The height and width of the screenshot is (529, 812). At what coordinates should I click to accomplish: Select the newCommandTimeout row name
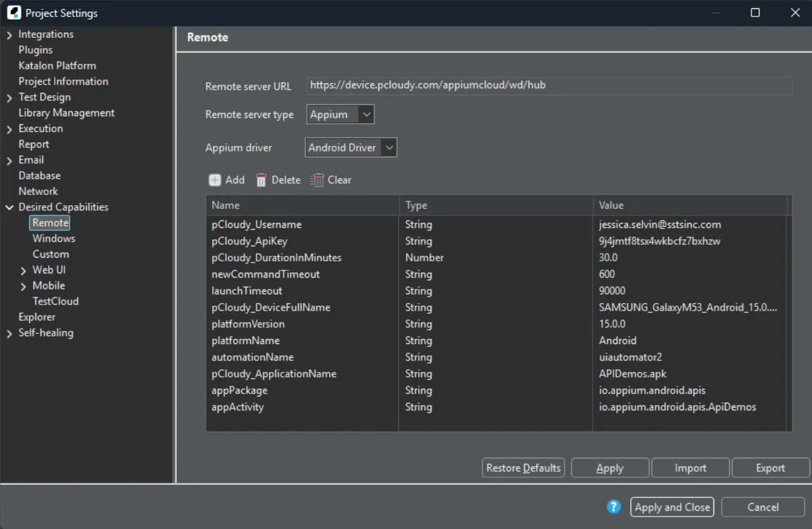(266, 275)
